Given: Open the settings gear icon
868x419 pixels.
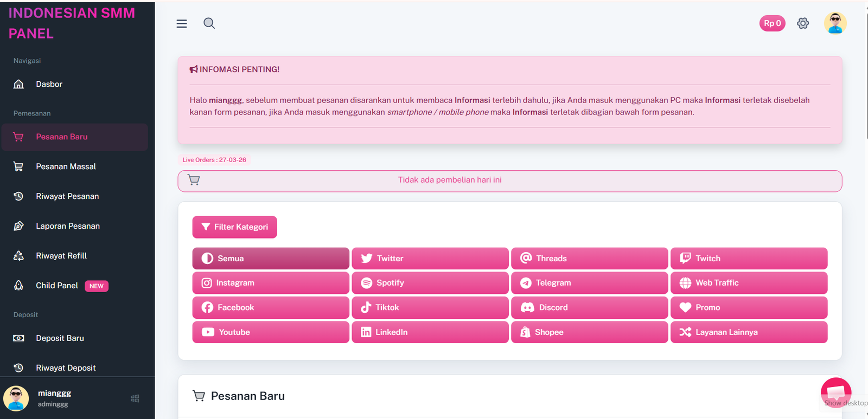Looking at the screenshot, I should 803,23.
